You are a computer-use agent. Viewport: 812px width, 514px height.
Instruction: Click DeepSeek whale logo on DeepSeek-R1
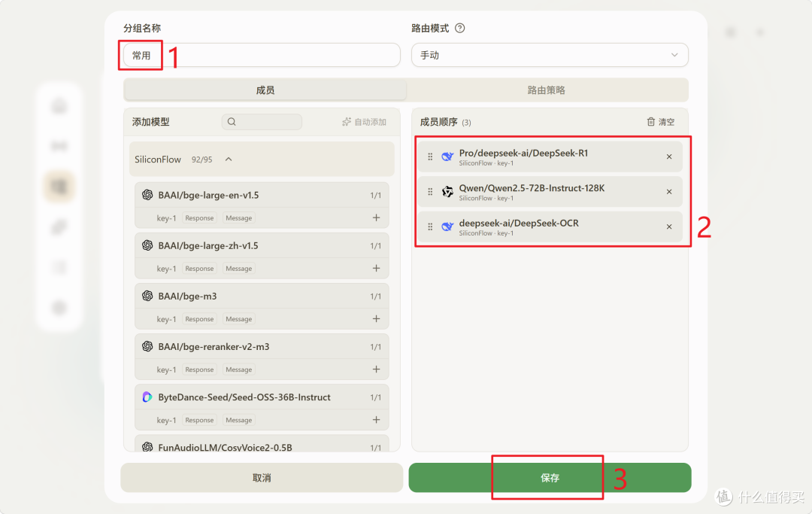[x=447, y=157]
